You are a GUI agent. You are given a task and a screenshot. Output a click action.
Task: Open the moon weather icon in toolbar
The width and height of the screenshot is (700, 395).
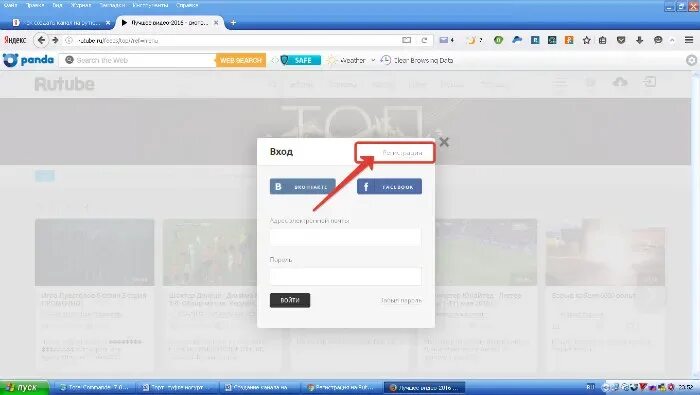471,40
